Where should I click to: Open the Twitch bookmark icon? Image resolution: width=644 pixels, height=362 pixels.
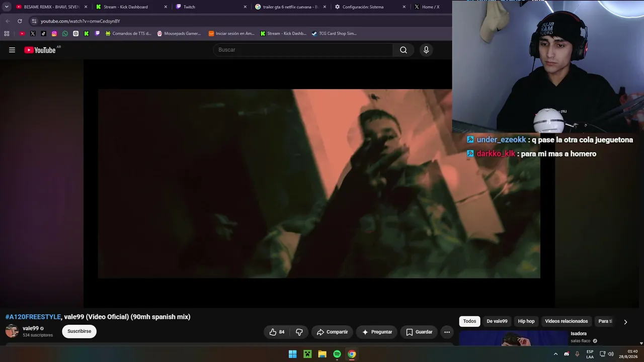pyautogui.click(x=97, y=34)
